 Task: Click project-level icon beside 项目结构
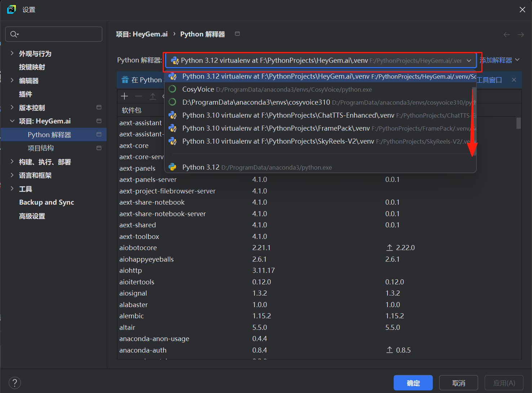[x=99, y=148]
